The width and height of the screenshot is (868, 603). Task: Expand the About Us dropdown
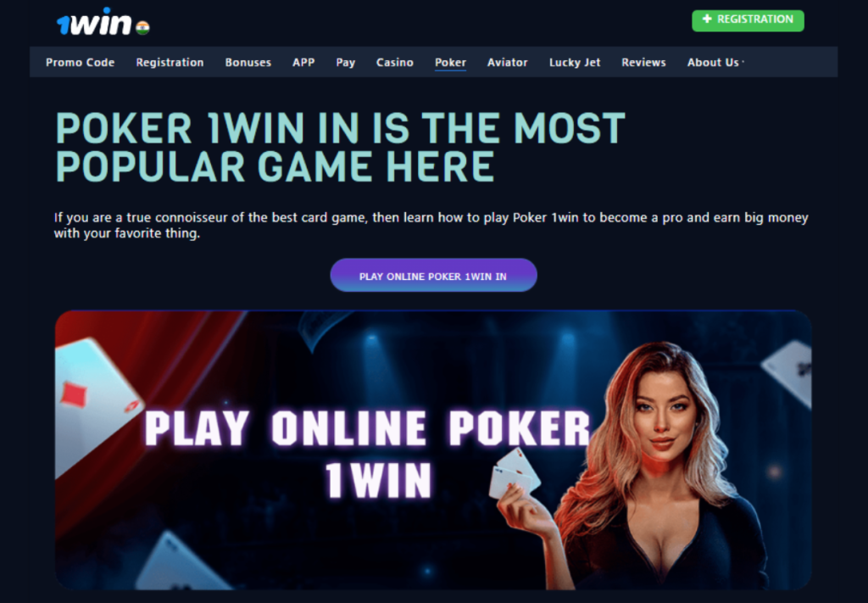tap(715, 63)
